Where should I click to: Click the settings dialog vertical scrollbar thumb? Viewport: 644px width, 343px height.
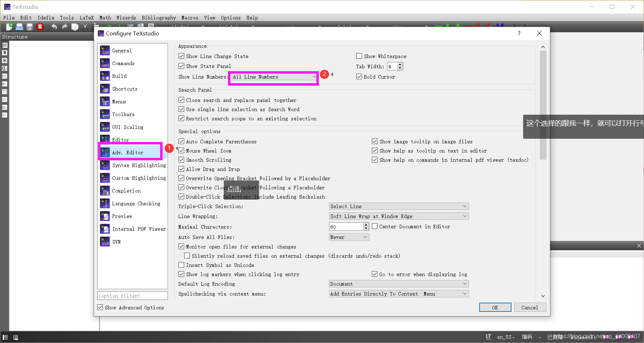[543, 105]
